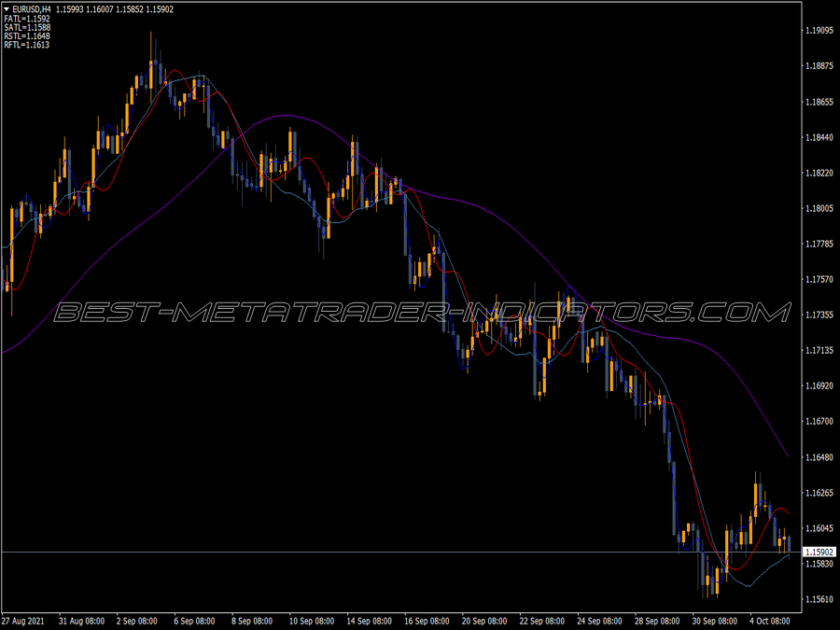Click the 22 Sep 08:00 time label
Viewport: 840px width, 630px height.
pos(542,621)
